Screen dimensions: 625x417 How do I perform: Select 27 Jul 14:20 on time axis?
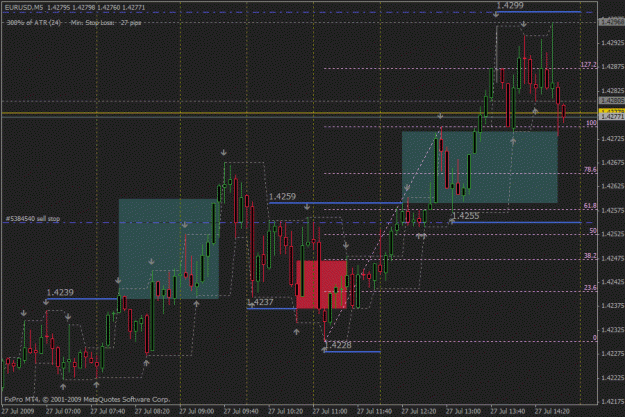click(x=552, y=411)
